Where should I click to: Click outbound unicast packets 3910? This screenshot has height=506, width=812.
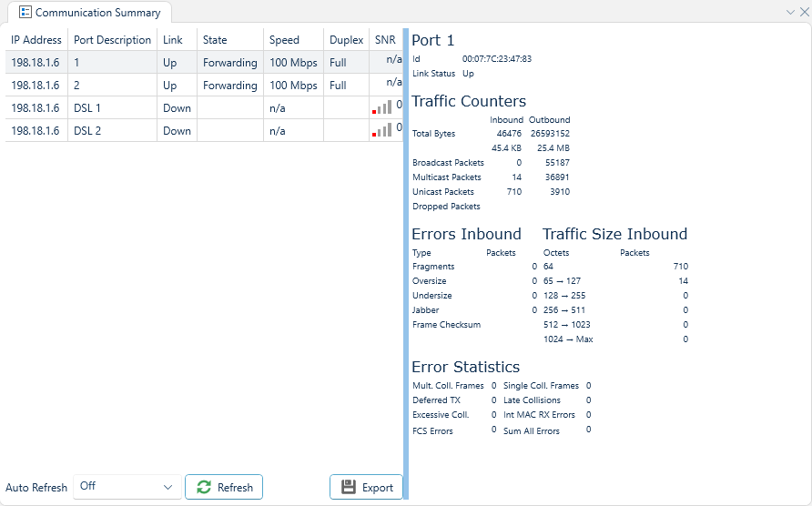[560, 191]
